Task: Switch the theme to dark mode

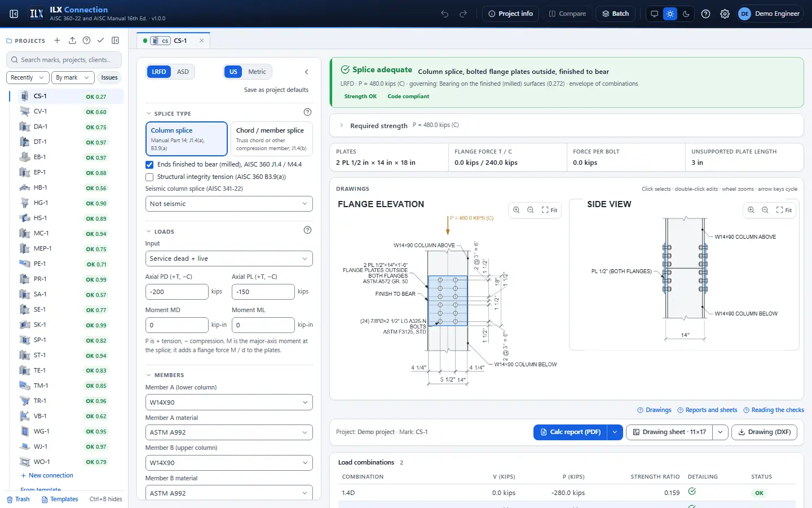Action: coord(686,14)
